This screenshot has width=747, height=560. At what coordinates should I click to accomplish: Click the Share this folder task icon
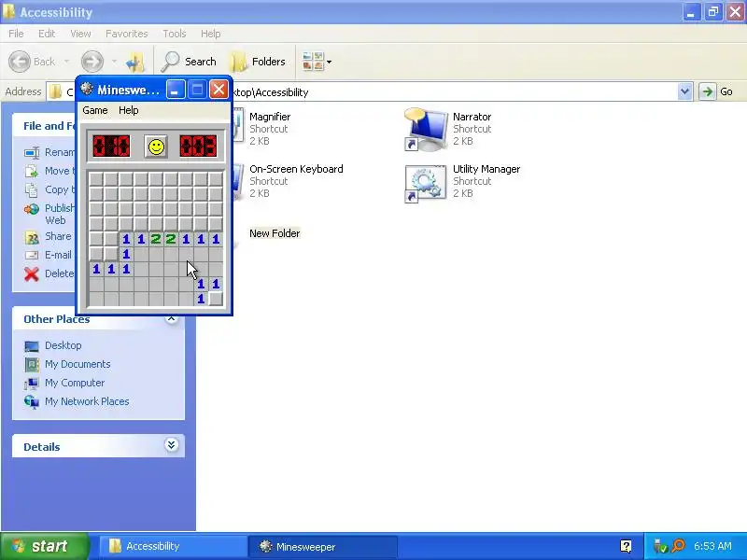click(x=32, y=237)
